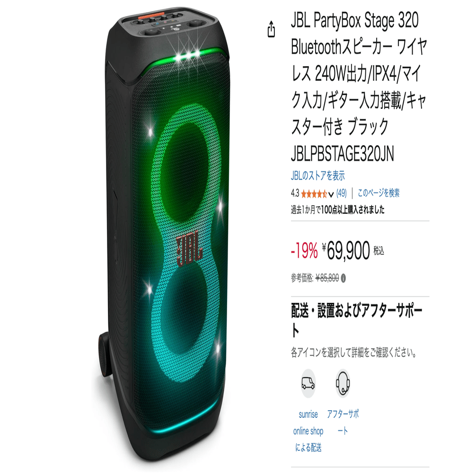Image resolution: width=476 pixels, height=476 pixels.
Task: Click the share icon beside the product title
Action: 271,29
